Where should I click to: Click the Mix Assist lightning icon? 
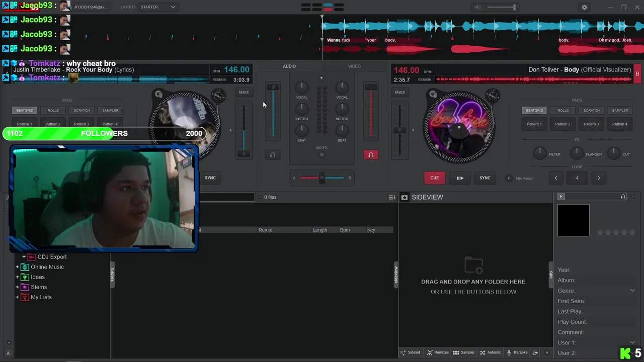(509, 178)
